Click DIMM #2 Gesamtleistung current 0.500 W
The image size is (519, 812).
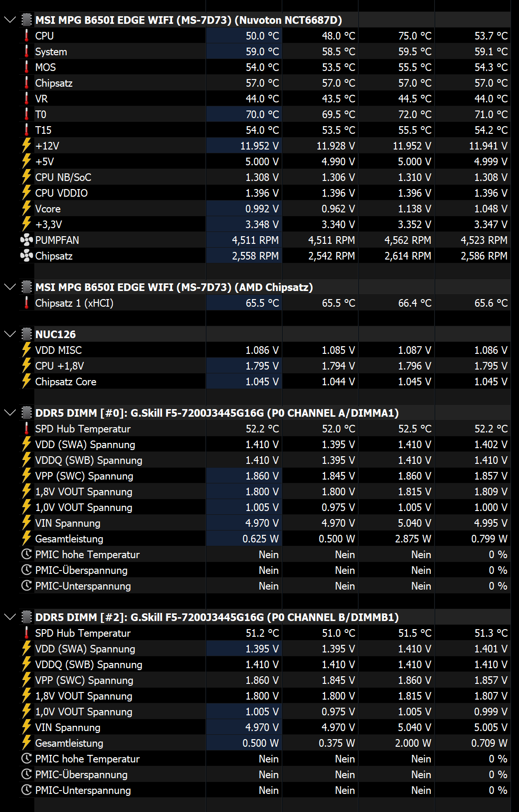(261, 743)
